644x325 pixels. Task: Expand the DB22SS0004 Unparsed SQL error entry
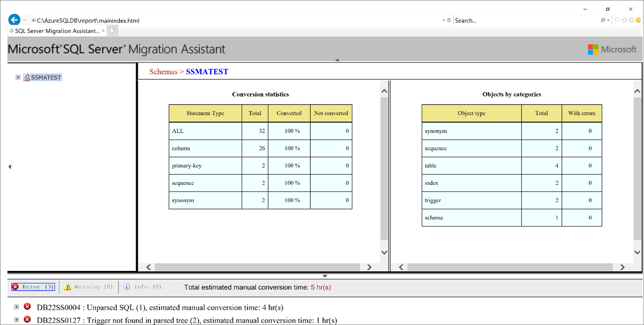tap(16, 306)
